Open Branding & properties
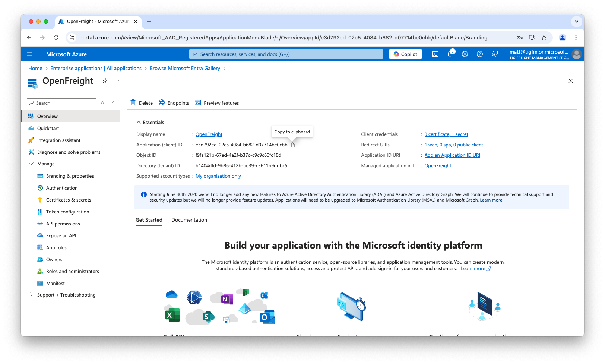 [70, 176]
